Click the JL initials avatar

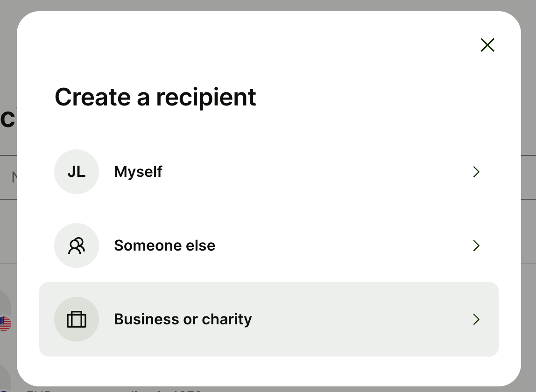pyautogui.click(x=77, y=172)
